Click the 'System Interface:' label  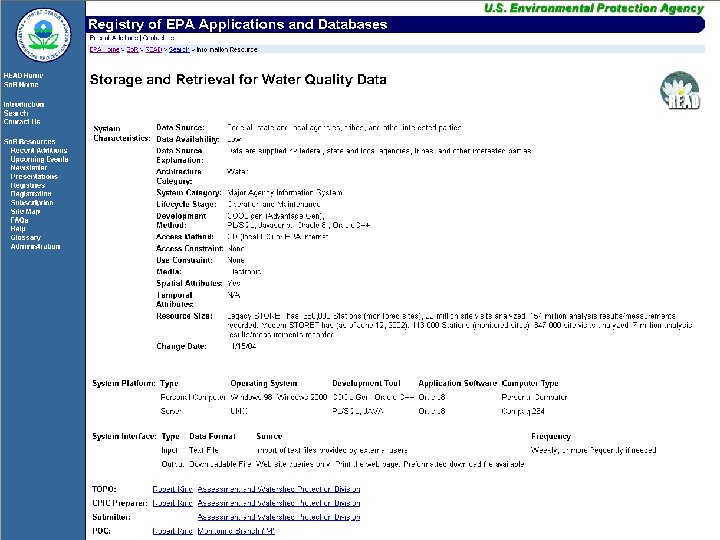[124, 436]
